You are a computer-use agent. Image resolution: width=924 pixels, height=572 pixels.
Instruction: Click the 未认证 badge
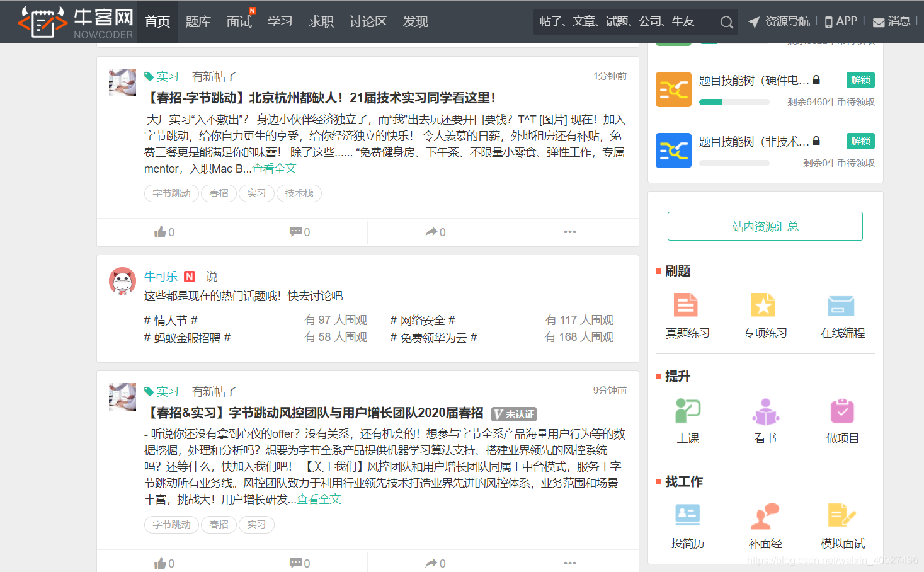(514, 414)
